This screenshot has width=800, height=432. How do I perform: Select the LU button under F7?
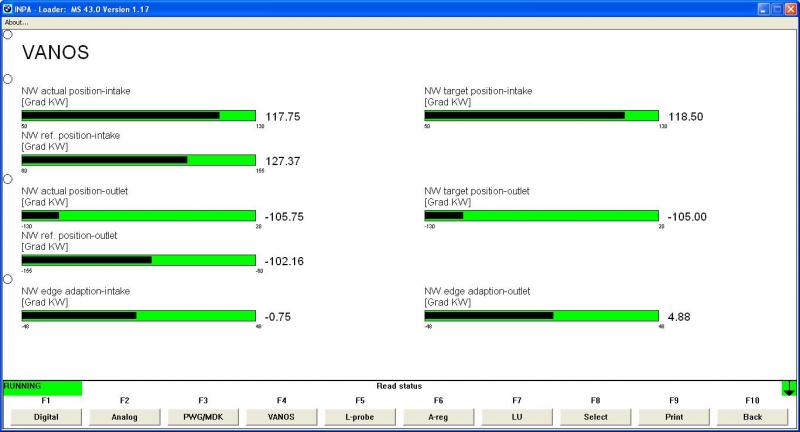click(517, 417)
